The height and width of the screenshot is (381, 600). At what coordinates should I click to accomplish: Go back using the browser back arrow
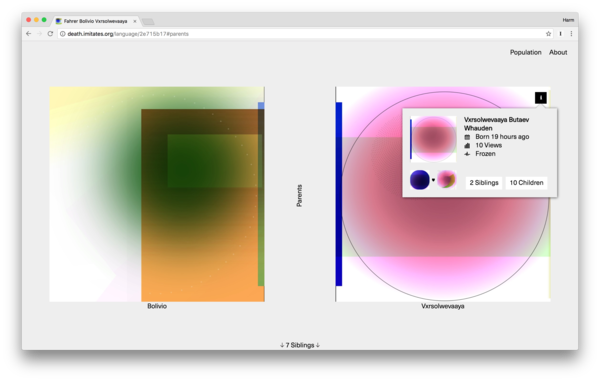click(29, 34)
